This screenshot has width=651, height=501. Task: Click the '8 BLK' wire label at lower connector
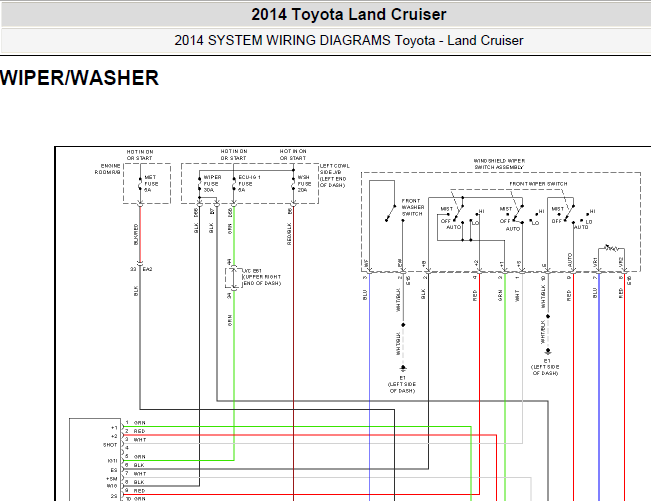click(x=135, y=482)
